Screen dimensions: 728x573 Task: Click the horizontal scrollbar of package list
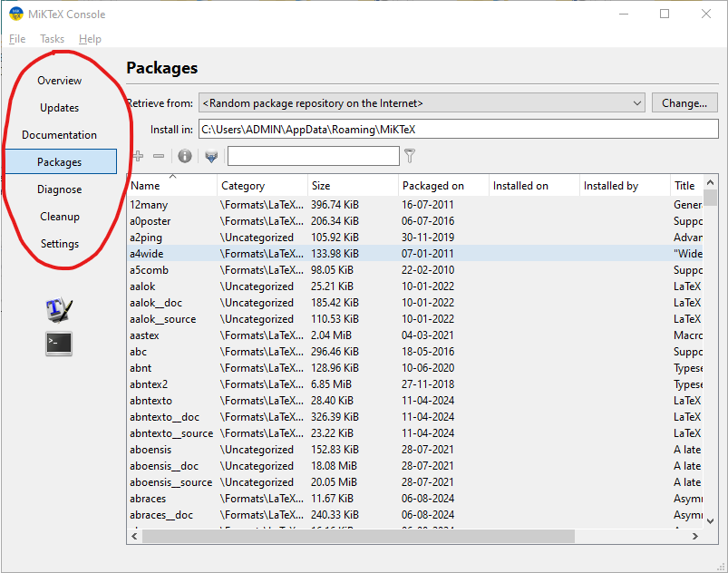point(358,537)
